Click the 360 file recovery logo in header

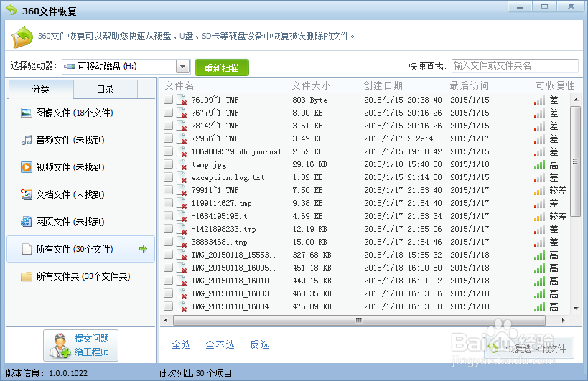click(x=22, y=37)
